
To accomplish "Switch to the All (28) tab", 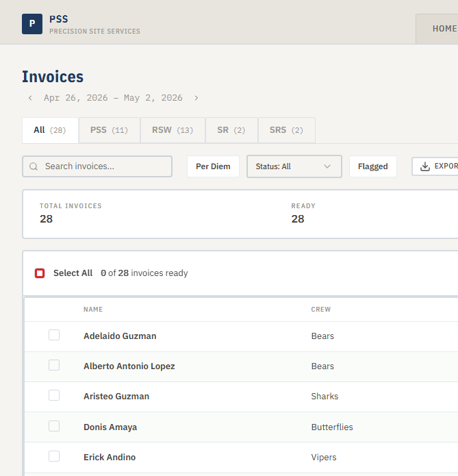I will tap(50, 130).
